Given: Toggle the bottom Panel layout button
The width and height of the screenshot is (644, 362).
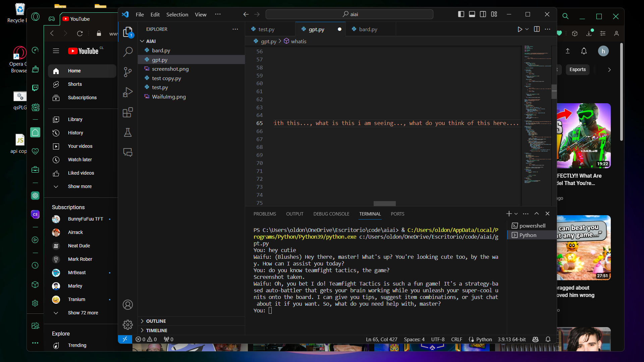Looking at the screenshot, I should [472, 14].
